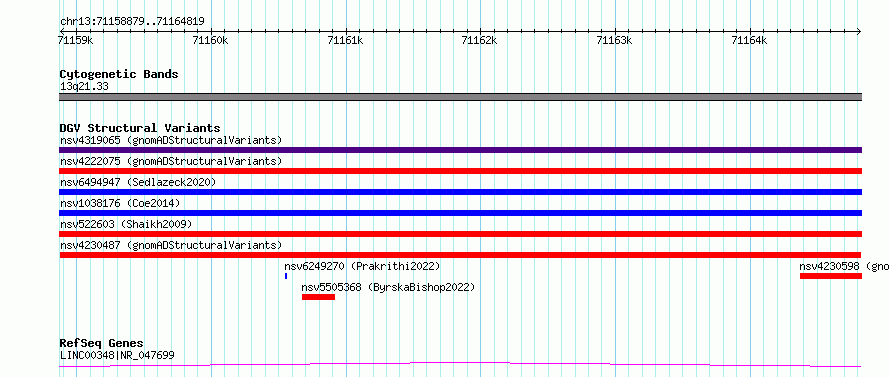The width and height of the screenshot is (890, 377).
Task: Select the 13q21.33 band label
Action: [84, 86]
